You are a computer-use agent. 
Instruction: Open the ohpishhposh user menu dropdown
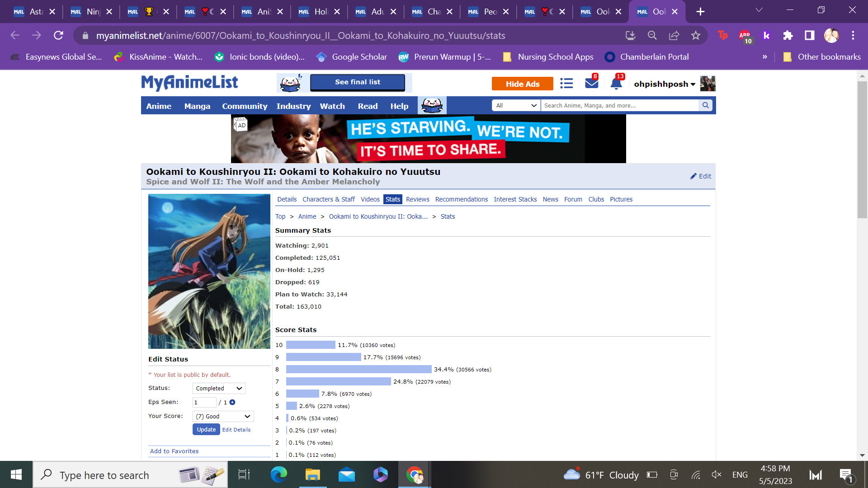[x=664, y=84]
